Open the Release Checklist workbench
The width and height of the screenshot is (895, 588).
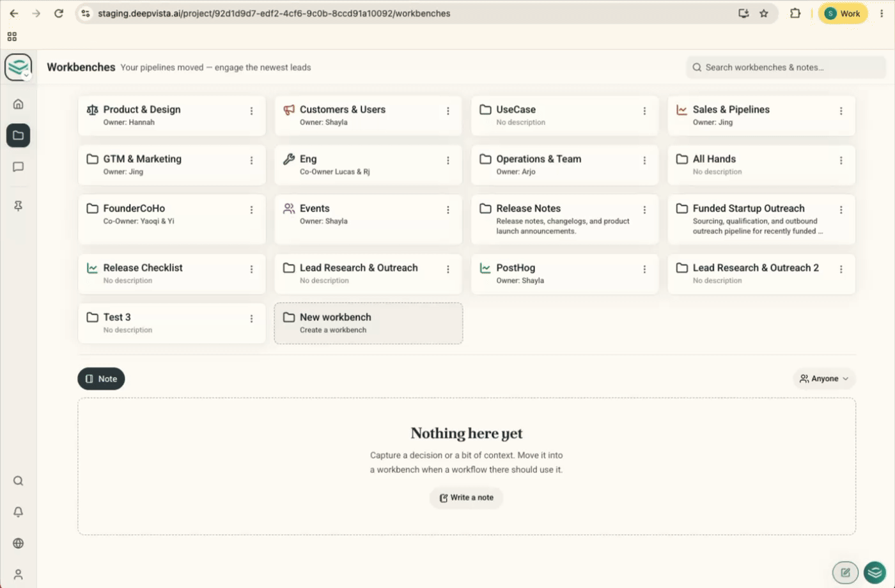[x=171, y=274]
